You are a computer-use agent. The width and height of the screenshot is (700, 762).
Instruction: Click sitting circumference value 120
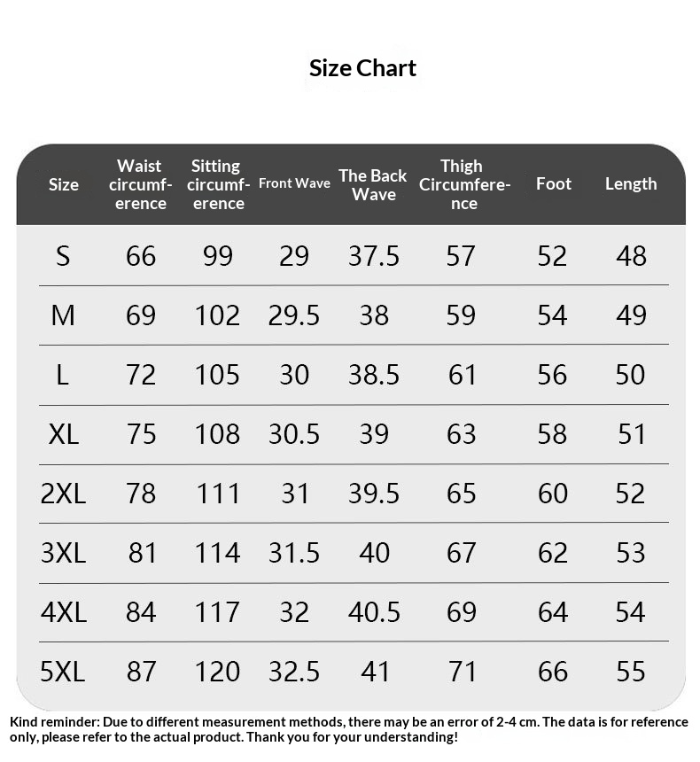pyautogui.click(x=217, y=672)
